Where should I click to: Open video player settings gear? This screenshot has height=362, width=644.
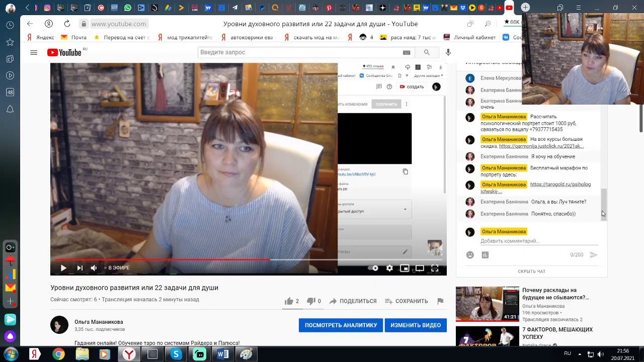click(389, 268)
